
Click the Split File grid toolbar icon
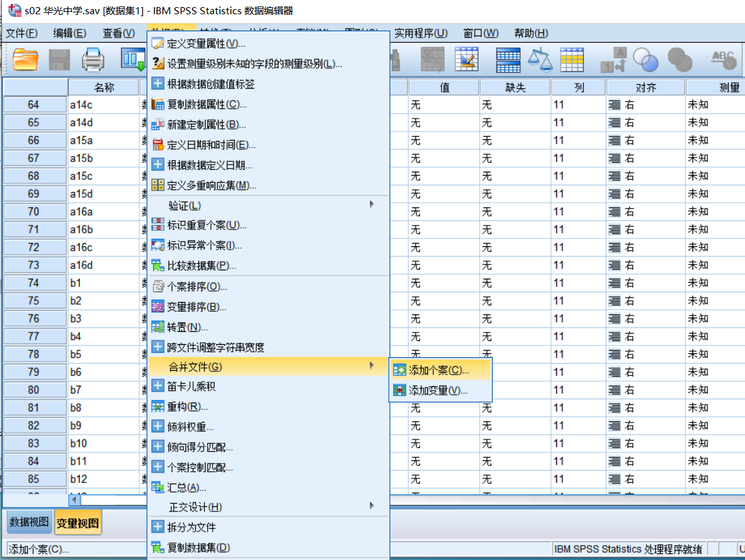click(x=508, y=60)
